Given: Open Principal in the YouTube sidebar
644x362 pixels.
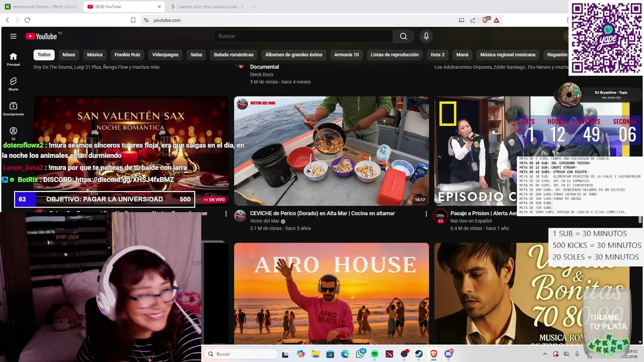Looking at the screenshot, I should coord(14,59).
